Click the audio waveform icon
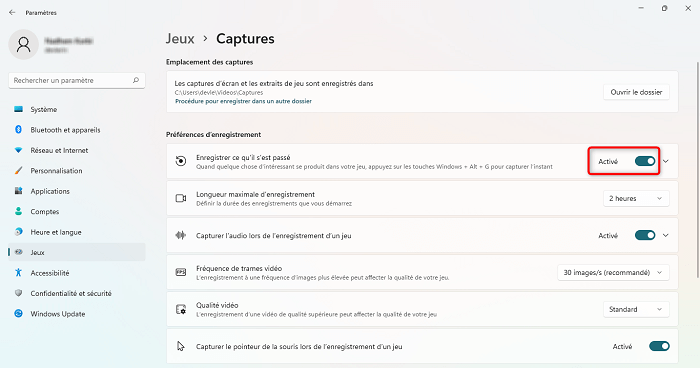 181,235
